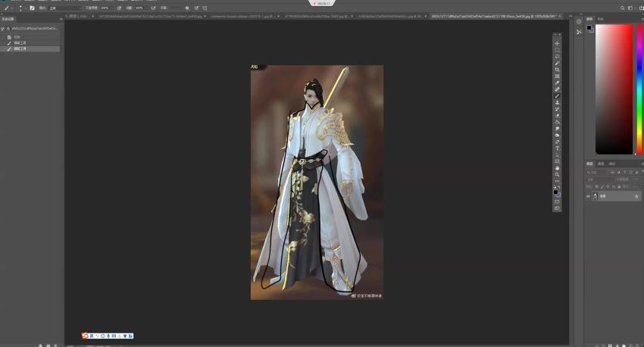
Task: Click the Background layer thumbnail
Action: click(x=595, y=196)
